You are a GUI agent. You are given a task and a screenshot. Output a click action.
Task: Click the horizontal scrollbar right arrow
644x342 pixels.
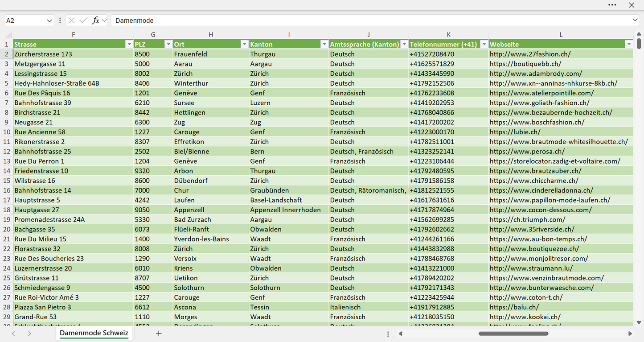point(630,334)
